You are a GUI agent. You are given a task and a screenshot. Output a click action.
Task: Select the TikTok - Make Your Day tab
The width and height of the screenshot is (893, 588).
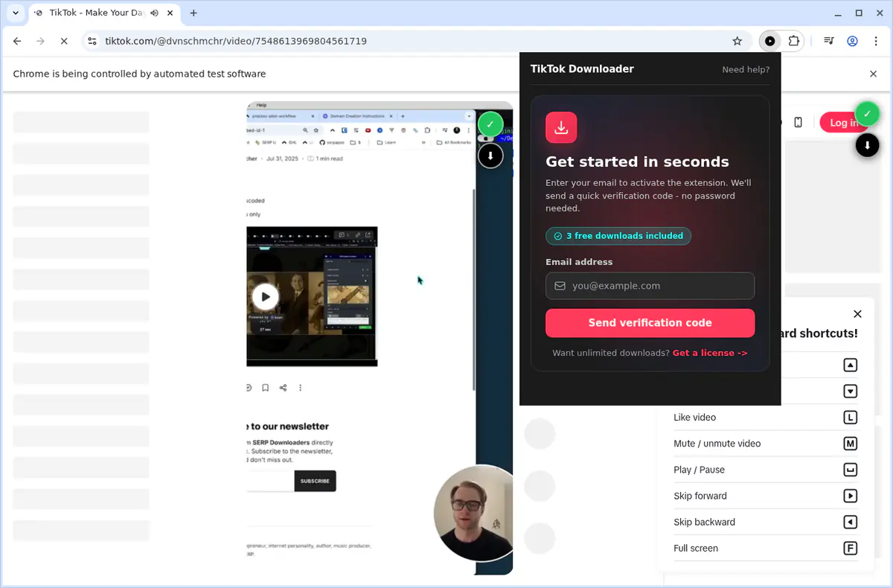[106, 13]
